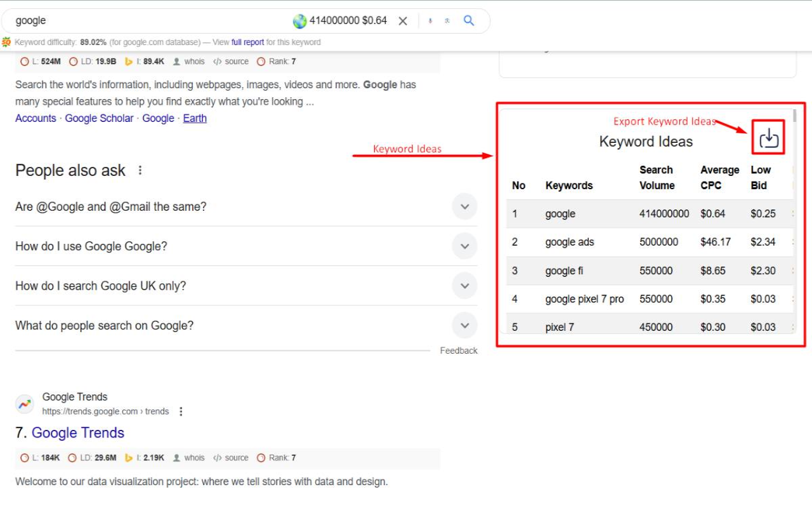Open the Google Trends result title

78,433
